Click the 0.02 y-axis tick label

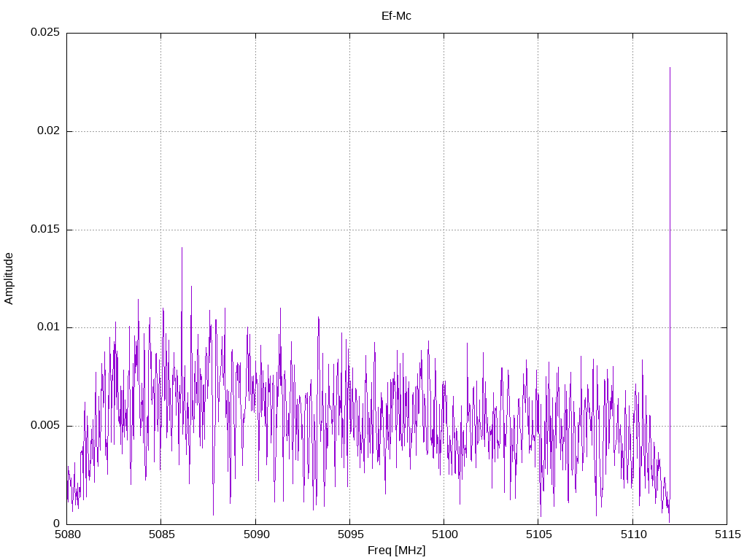[x=47, y=131]
